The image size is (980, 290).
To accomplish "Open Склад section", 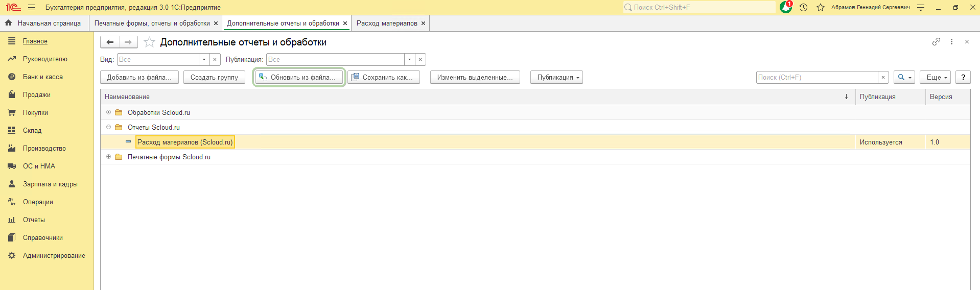I will (x=32, y=131).
